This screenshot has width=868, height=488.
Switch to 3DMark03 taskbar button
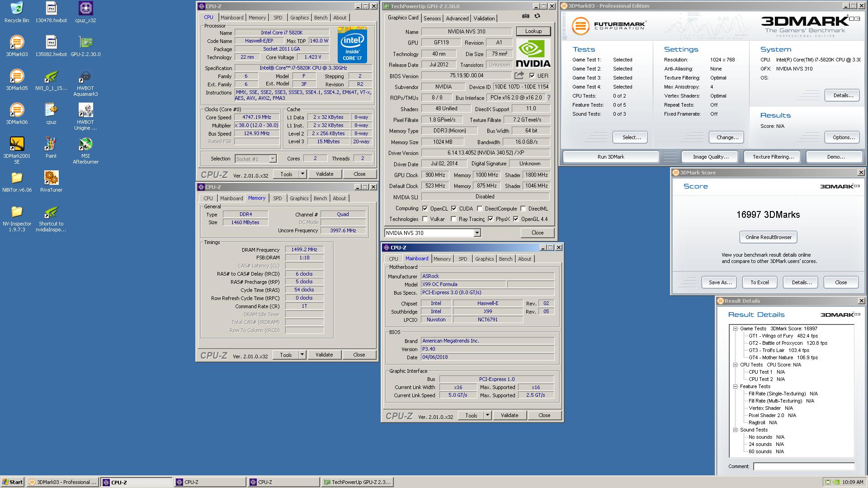pyautogui.click(x=63, y=482)
